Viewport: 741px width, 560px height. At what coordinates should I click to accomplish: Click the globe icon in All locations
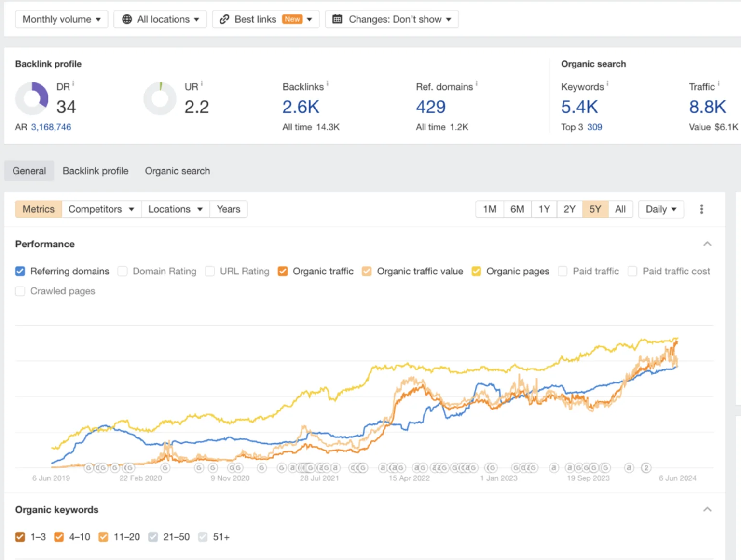click(127, 19)
